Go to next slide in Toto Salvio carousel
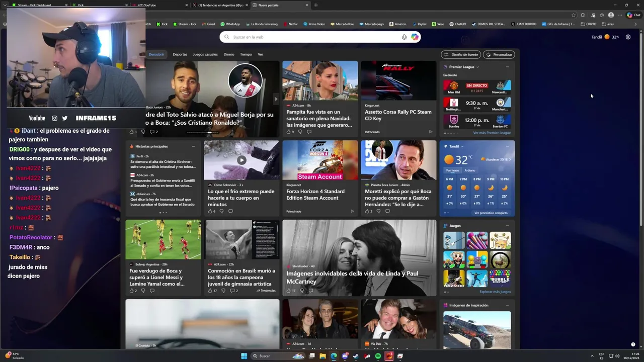Screen dimensions: 644x362 [x=275, y=99]
